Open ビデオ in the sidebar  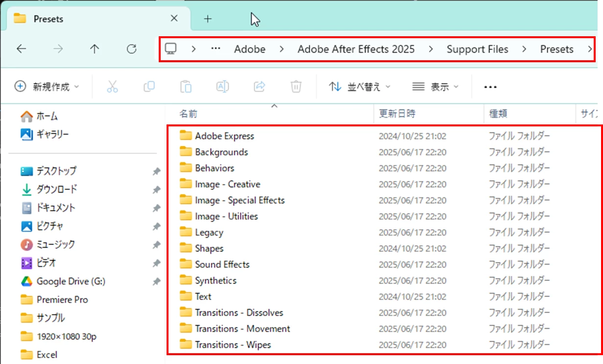click(39, 263)
